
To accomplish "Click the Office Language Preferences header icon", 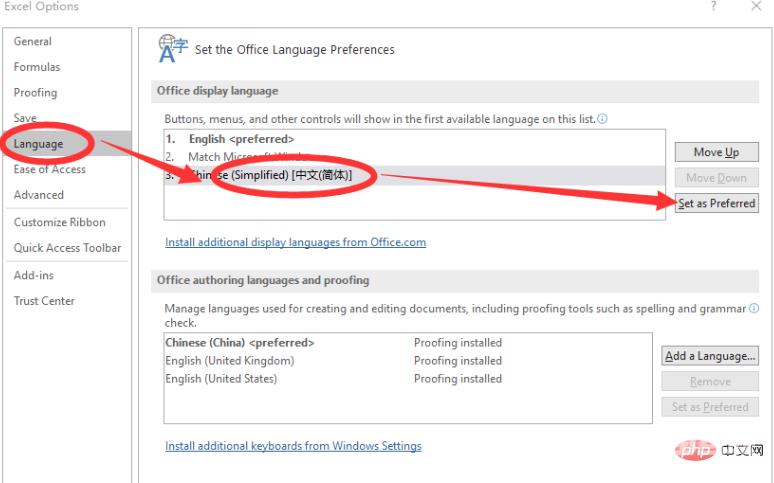I will tap(173, 48).
